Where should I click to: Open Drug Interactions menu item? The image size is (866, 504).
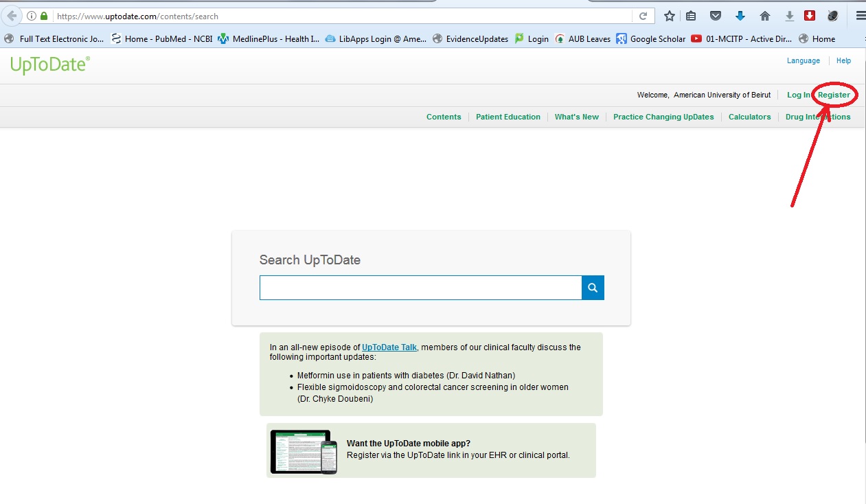click(x=818, y=117)
